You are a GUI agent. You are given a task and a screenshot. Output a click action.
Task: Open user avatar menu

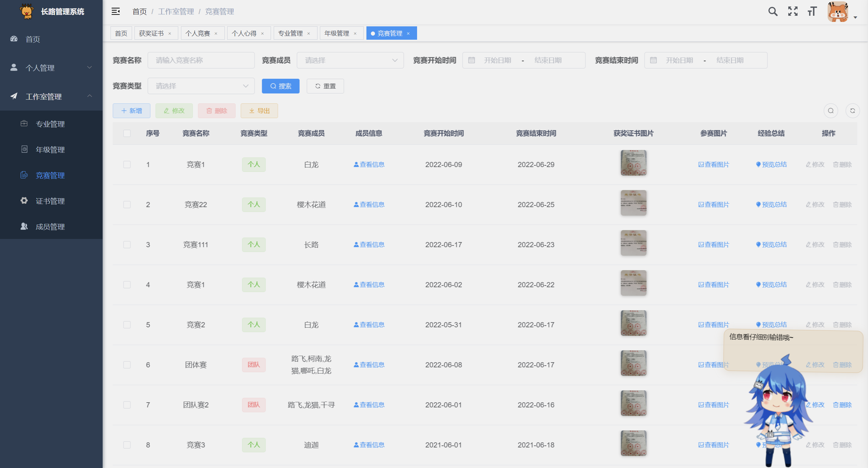click(838, 12)
